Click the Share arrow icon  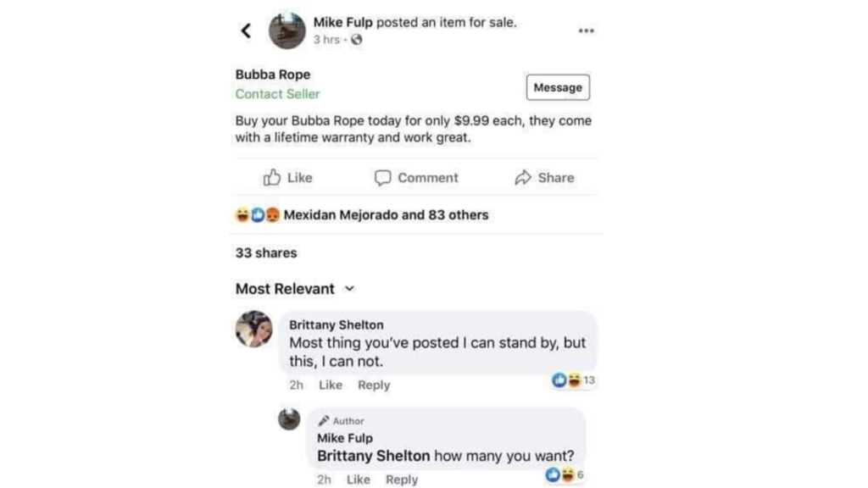coord(526,177)
